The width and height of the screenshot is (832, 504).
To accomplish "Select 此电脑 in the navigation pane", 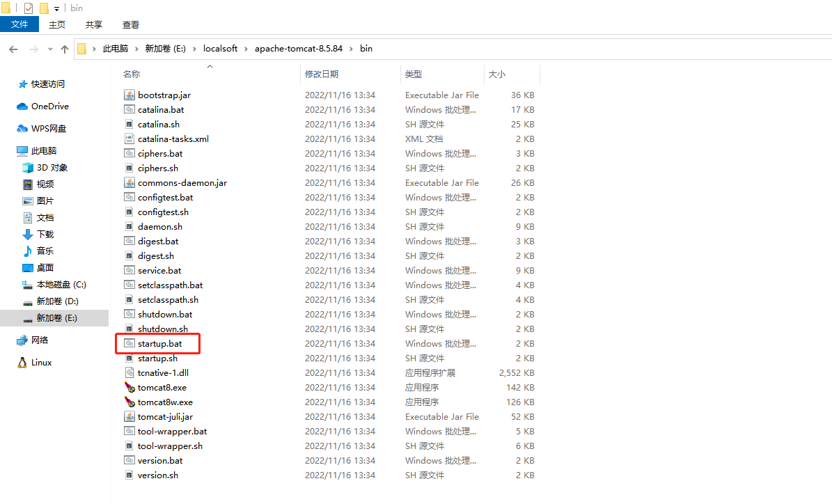I will [43, 150].
